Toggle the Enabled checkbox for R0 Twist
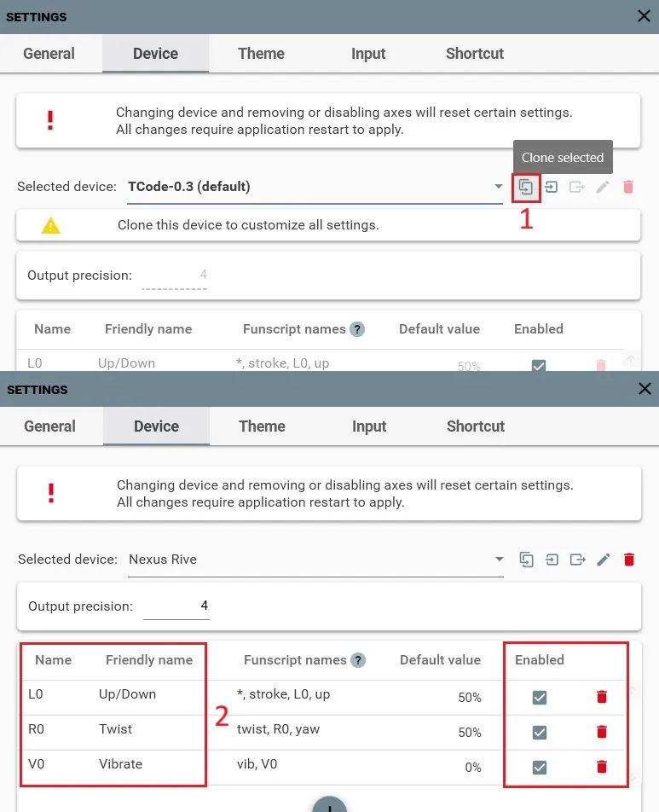 pyautogui.click(x=540, y=732)
